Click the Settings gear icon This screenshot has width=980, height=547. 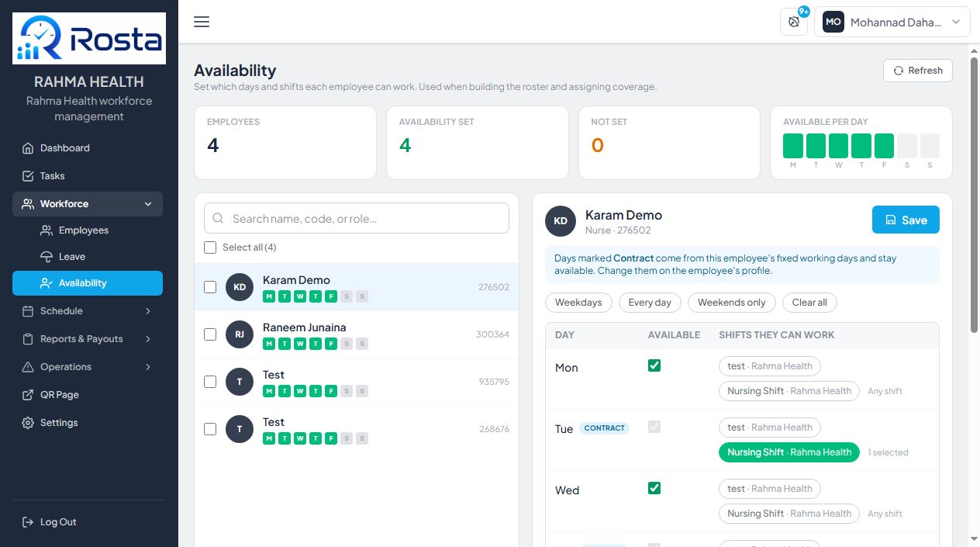(28, 423)
